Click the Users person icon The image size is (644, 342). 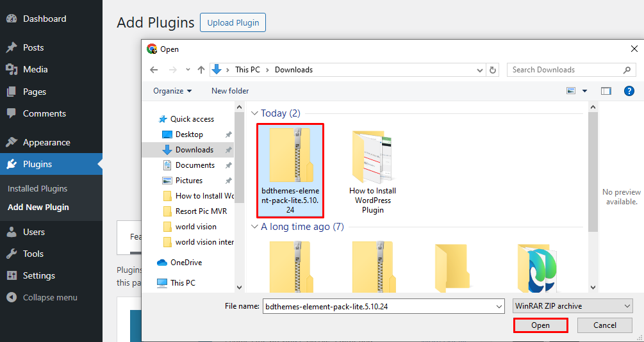(x=12, y=232)
